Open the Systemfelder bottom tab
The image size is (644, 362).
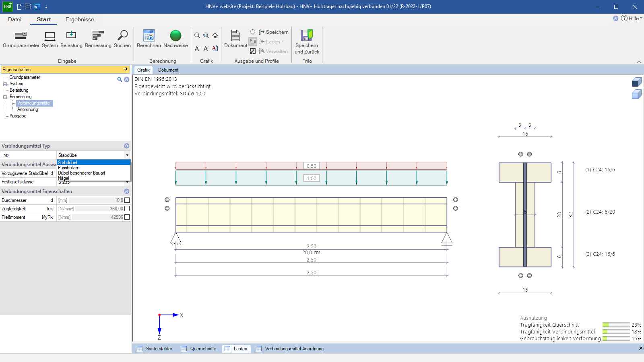tap(155, 349)
